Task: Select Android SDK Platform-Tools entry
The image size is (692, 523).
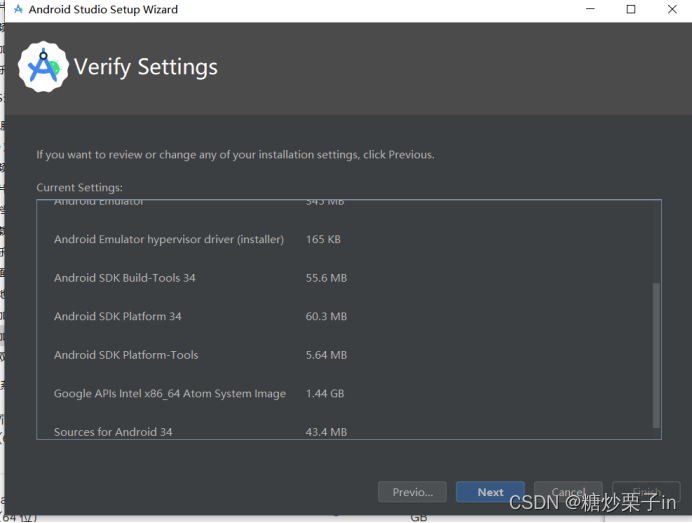Action: point(126,355)
